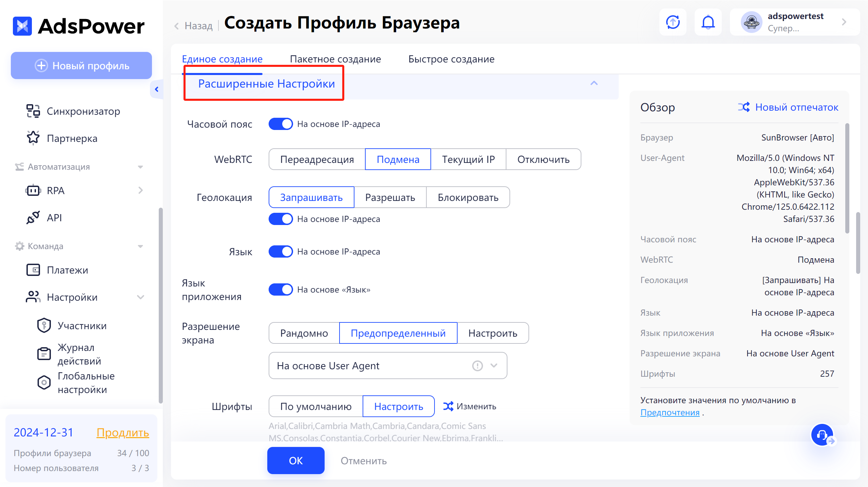The height and width of the screenshot is (487, 868).
Task: Click the Расширенные Настройки header
Action: (x=266, y=83)
